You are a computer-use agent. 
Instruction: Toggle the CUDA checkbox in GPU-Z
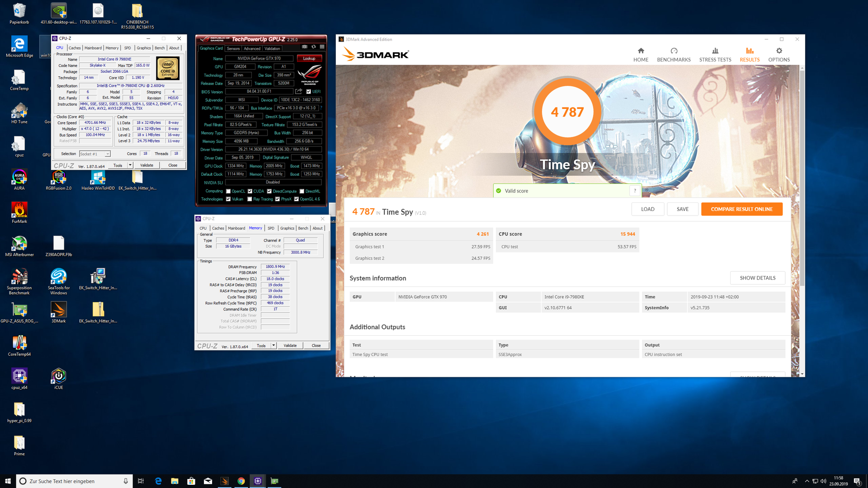[x=250, y=191]
